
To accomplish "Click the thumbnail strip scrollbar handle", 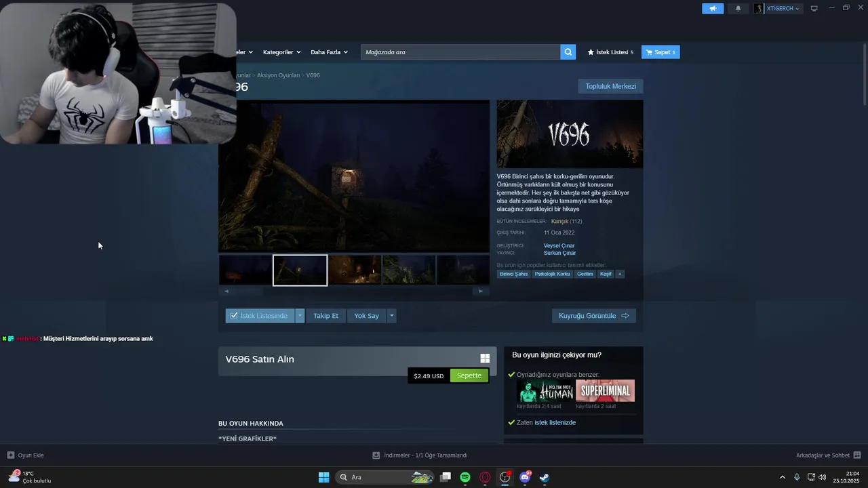I will point(249,291).
